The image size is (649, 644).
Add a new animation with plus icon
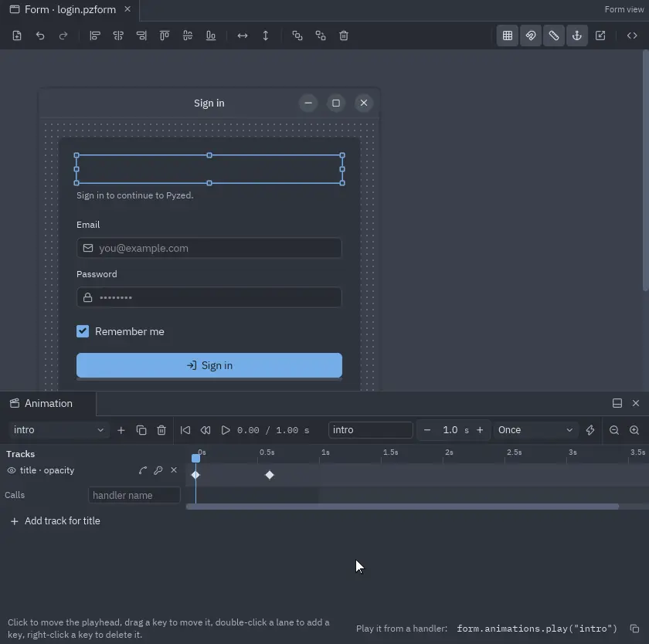point(121,430)
